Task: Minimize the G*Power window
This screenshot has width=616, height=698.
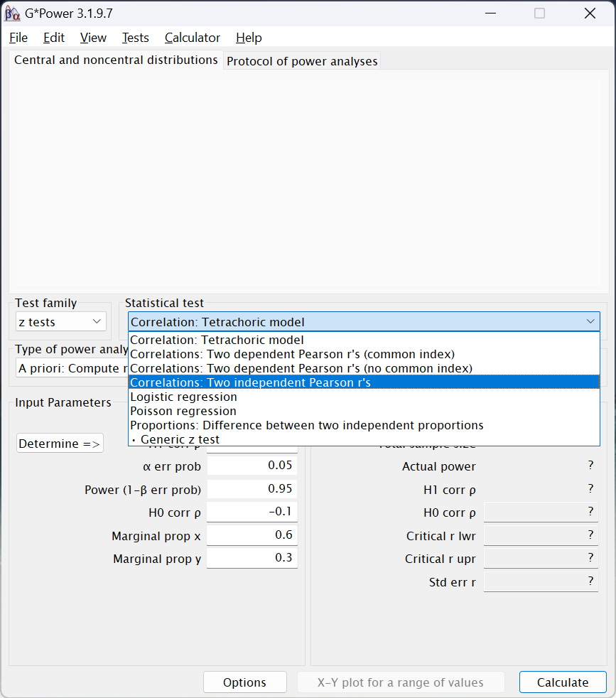Action: [x=490, y=14]
